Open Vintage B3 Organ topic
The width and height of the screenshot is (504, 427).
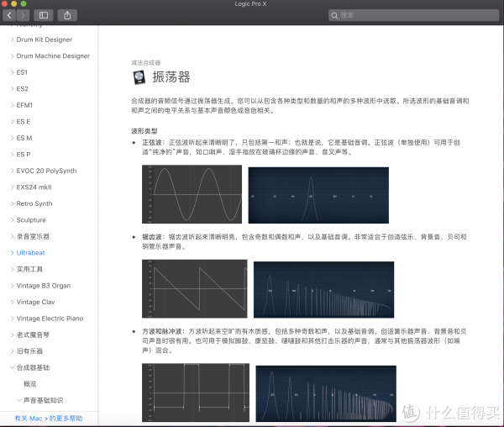pos(44,286)
